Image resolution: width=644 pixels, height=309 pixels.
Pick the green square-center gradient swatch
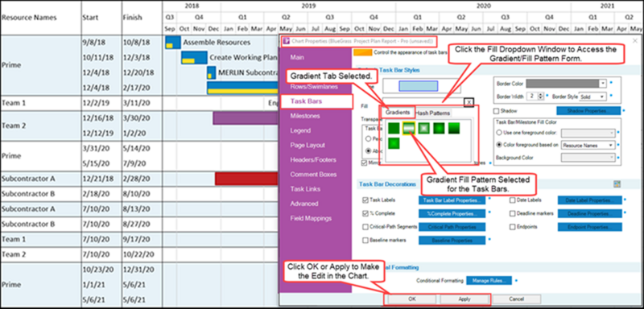(x=424, y=129)
